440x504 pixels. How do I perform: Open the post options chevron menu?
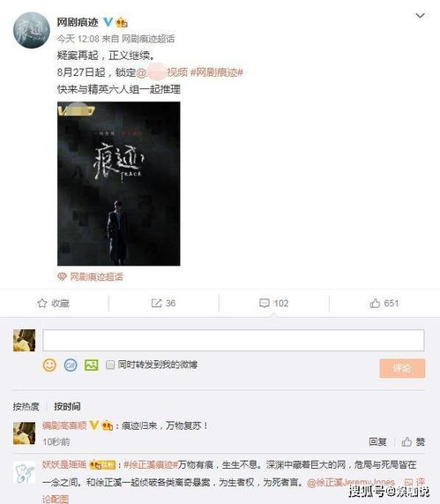(x=420, y=15)
